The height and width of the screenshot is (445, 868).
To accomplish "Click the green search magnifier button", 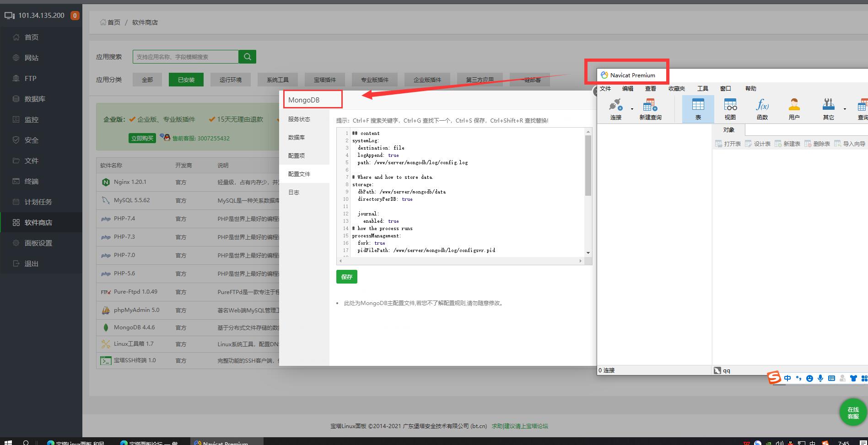I will coord(247,57).
